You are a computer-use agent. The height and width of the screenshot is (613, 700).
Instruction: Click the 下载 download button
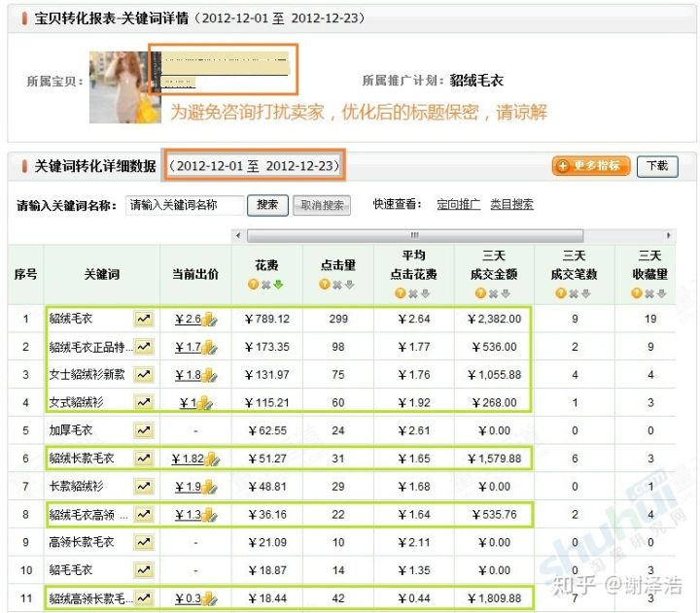click(657, 166)
